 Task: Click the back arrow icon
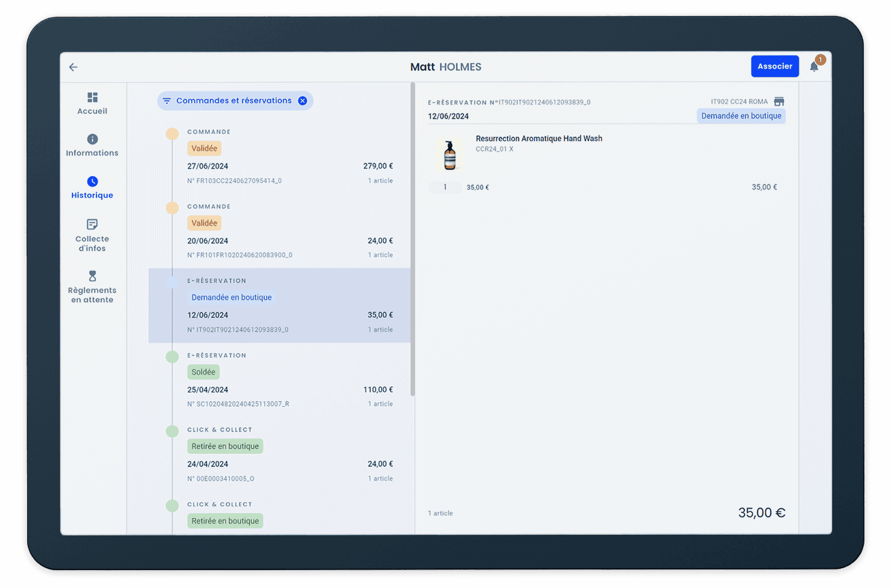[74, 67]
